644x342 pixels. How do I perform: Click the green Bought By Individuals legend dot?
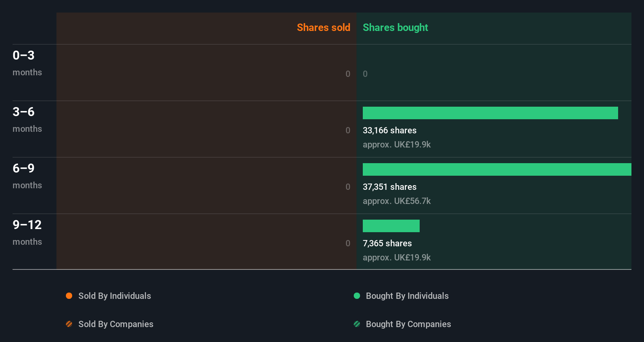[x=357, y=296]
